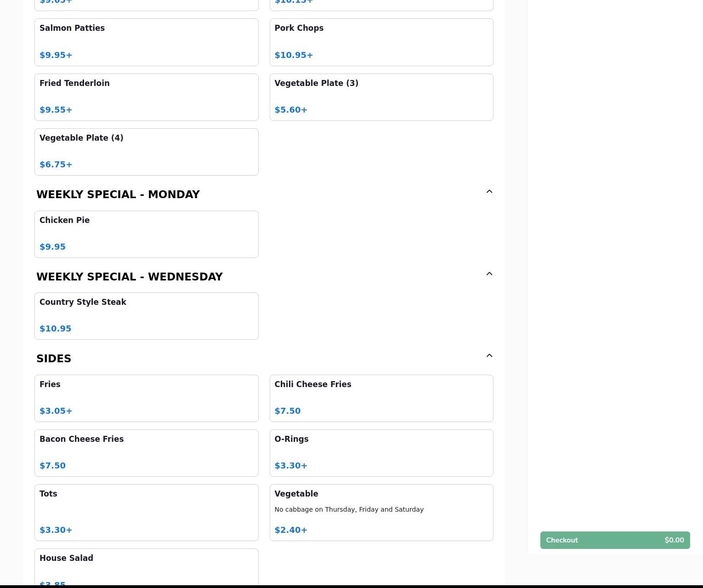Click the Checkout button
The width and height of the screenshot is (703, 588).
click(615, 540)
